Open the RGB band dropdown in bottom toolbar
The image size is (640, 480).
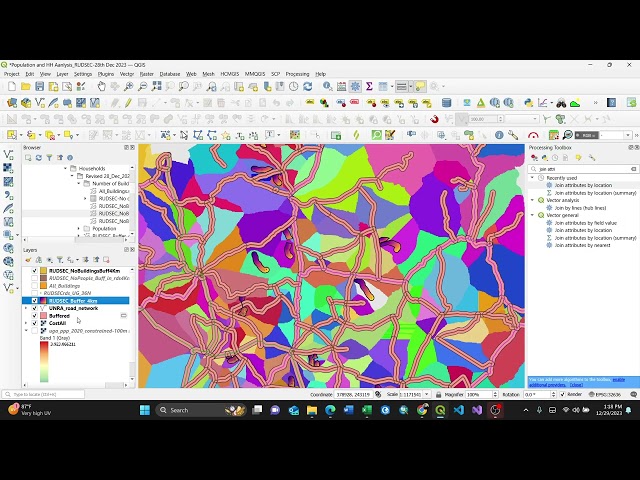coord(628,135)
